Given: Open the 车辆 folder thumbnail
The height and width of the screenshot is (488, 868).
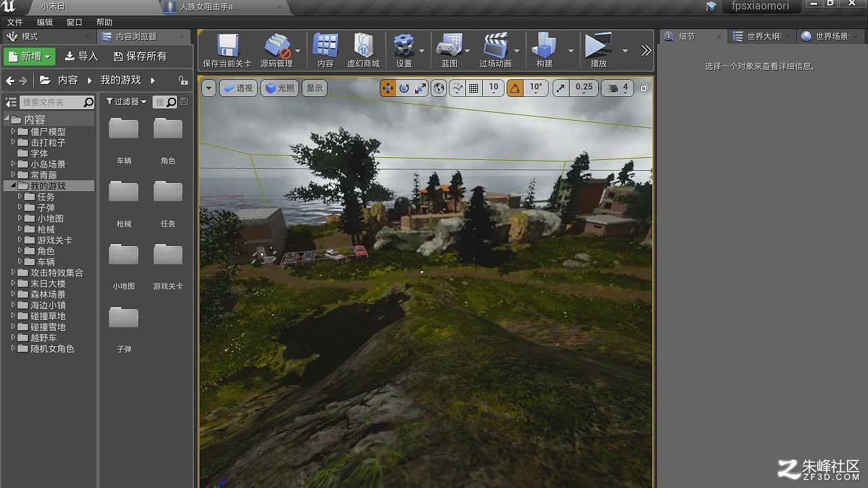Looking at the screenshot, I should click(x=124, y=130).
